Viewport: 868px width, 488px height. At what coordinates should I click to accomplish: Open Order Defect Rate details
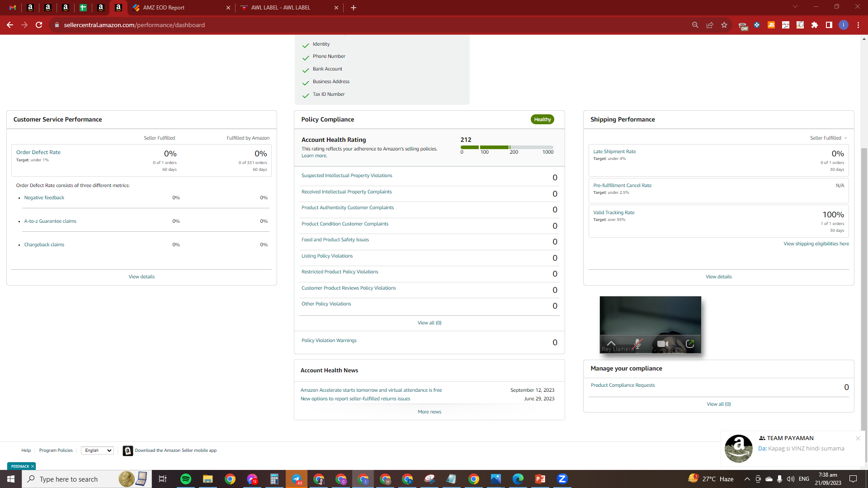coord(38,152)
